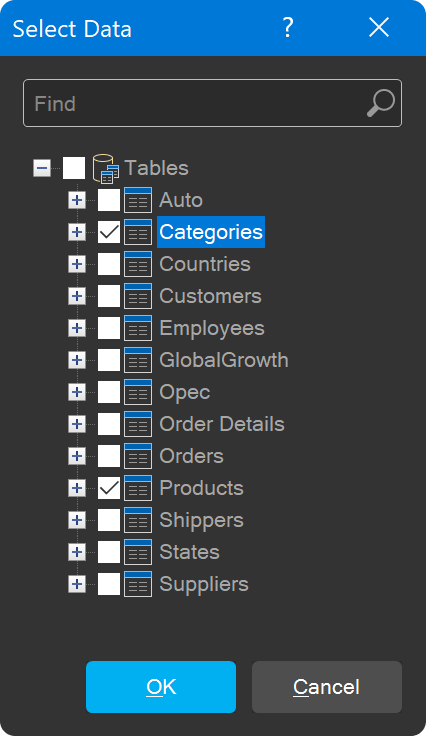Click the table icon next to Orders

[x=138, y=456]
